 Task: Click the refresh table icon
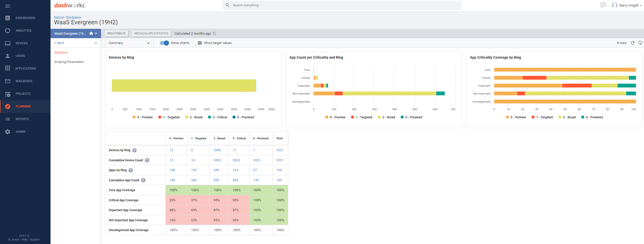[x=633, y=43]
